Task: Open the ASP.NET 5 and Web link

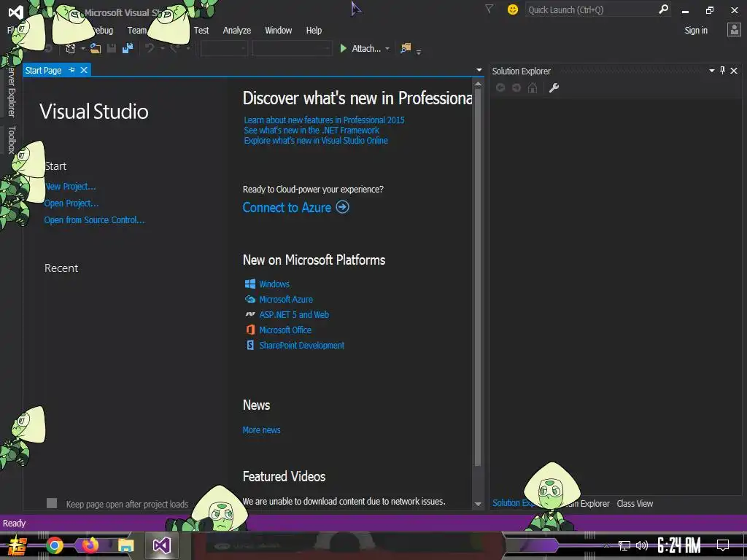Action: tap(294, 315)
